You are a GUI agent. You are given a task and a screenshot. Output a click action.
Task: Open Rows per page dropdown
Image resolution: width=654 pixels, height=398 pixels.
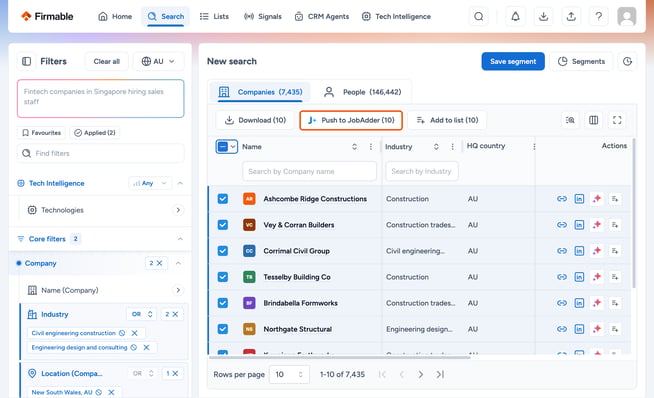click(289, 374)
